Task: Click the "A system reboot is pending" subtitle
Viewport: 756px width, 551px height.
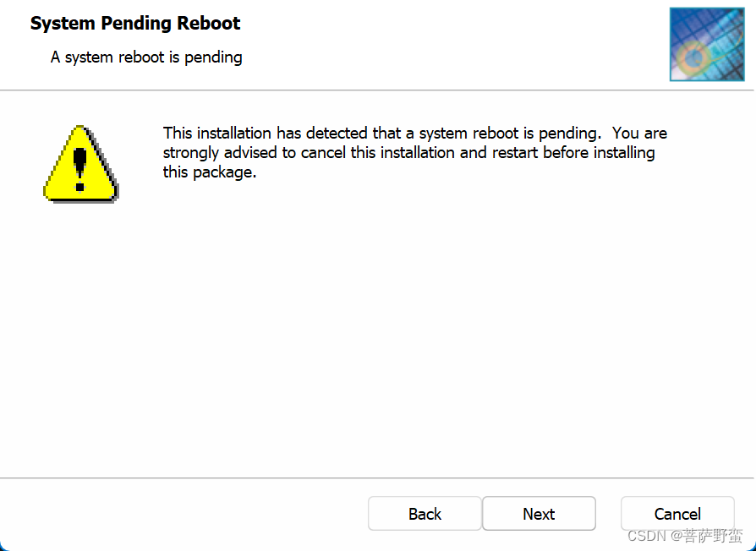Action: click(x=146, y=57)
